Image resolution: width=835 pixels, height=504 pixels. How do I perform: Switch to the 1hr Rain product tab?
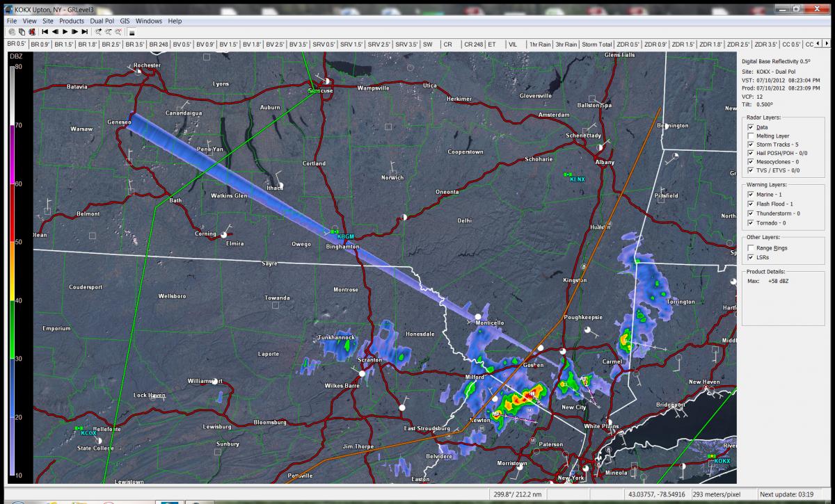click(x=539, y=44)
